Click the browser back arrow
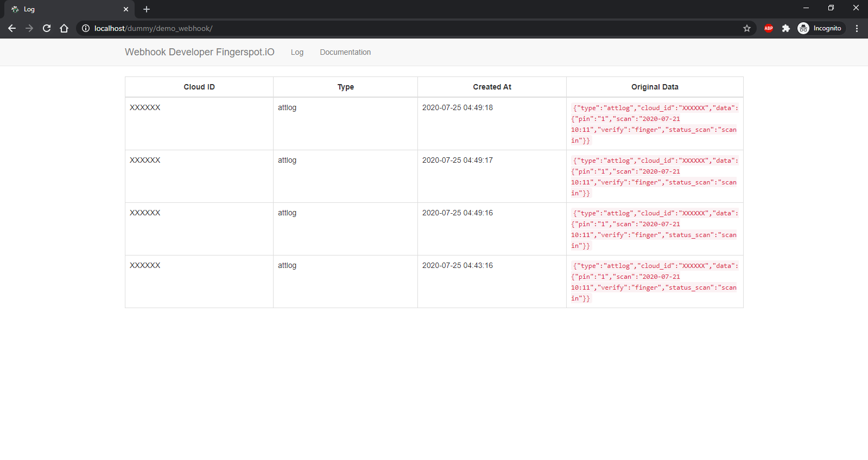 pyautogui.click(x=12, y=28)
